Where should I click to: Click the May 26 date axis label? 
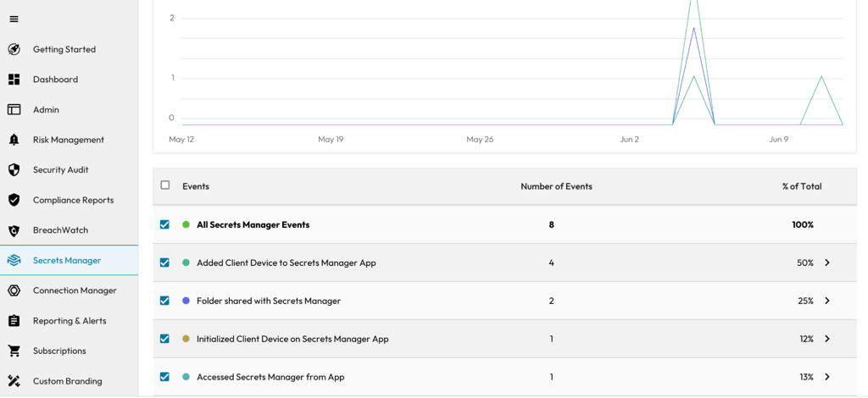pyautogui.click(x=480, y=139)
